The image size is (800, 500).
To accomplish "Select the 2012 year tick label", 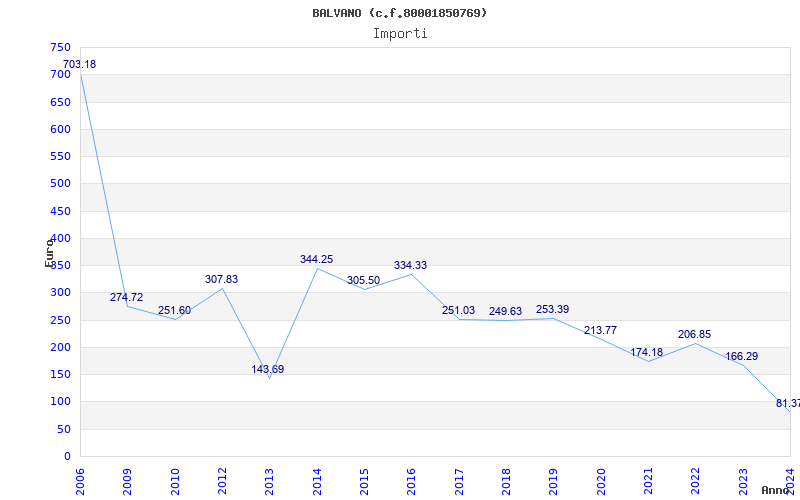I will pyautogui.click(x=222, y=482).
